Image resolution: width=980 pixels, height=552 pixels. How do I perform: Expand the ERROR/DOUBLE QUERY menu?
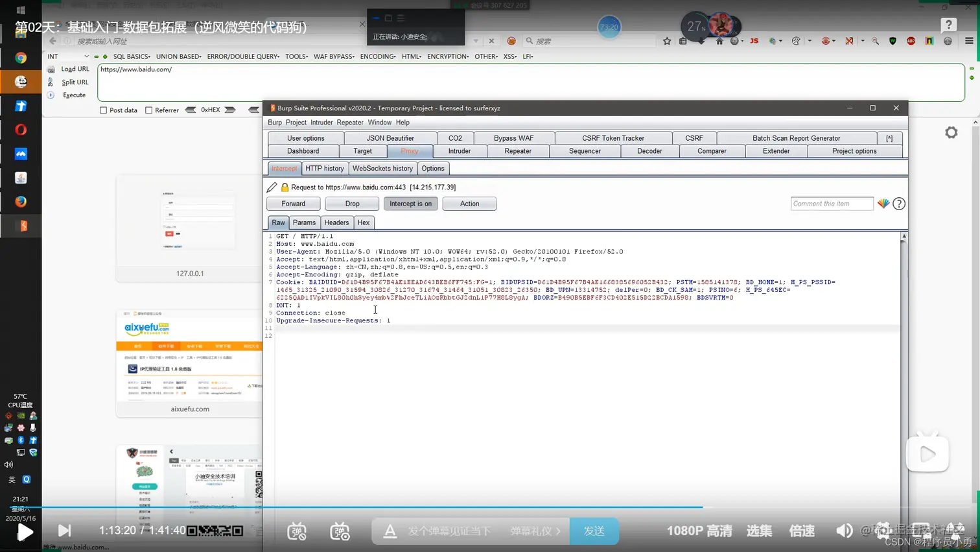pos(244,56)
